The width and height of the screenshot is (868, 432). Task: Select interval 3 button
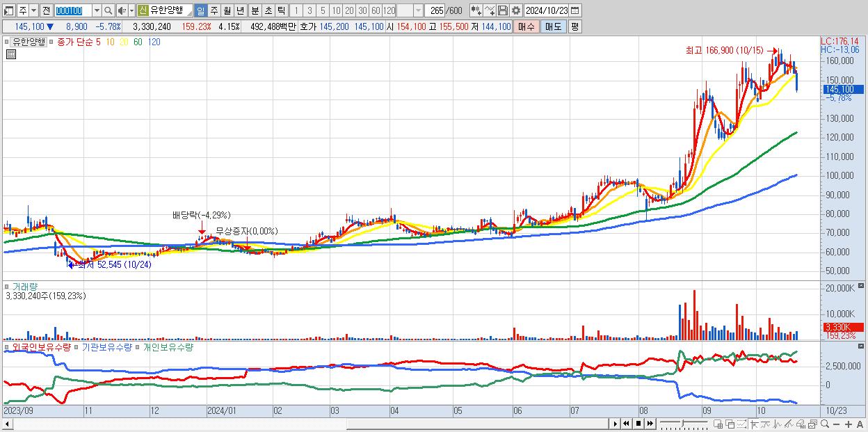click(x=310, y=10)
